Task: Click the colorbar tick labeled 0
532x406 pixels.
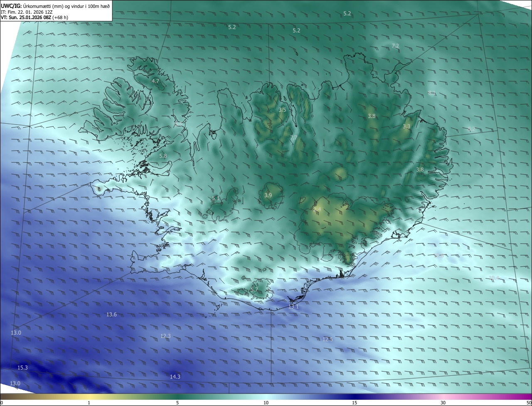Action: pos(2,403)
